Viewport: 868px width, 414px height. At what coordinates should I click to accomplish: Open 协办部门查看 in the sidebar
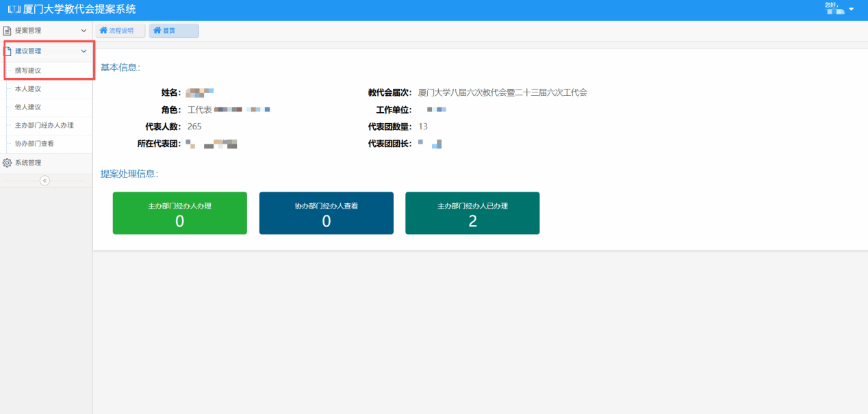pyautogui.click(x=34, y=144)
